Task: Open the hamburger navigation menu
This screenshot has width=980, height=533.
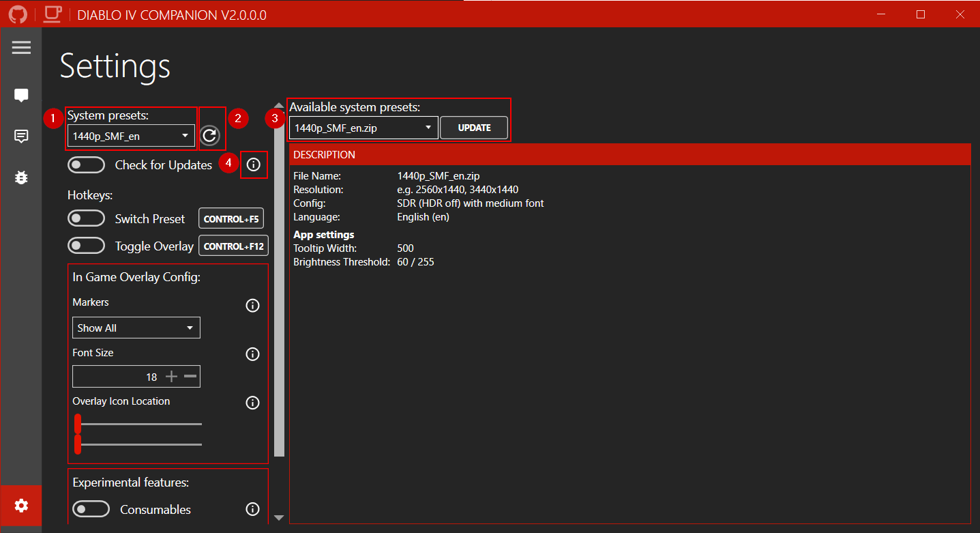Action: point(21,47)
